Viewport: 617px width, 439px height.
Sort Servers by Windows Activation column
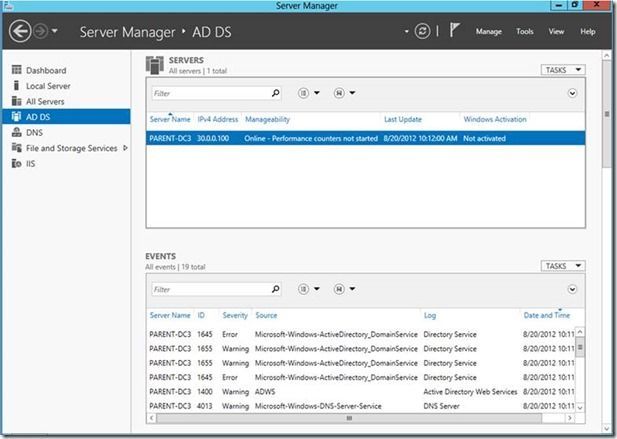(495, 119)
